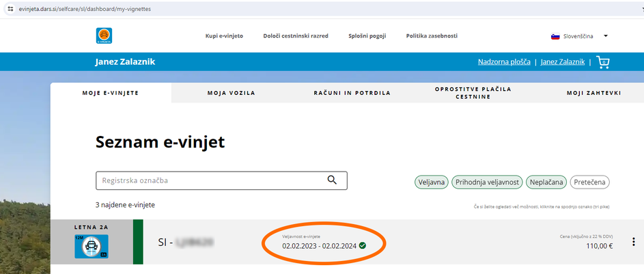Toggle the Neplačana filter chip

tap(546, 182)
